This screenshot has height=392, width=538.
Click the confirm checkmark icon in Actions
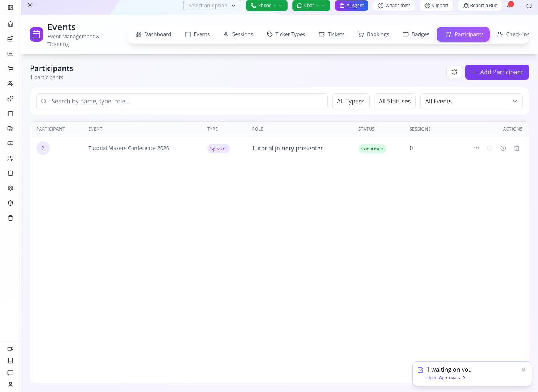490,148
